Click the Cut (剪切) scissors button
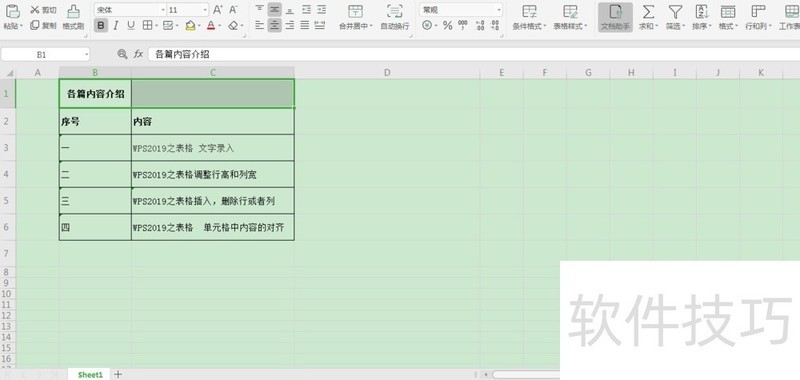This screenshot has height=380, width=800. (x=43, y=10)
